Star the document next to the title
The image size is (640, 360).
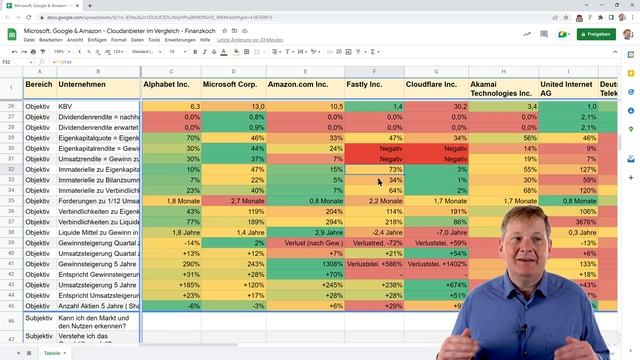coord(224,31)
